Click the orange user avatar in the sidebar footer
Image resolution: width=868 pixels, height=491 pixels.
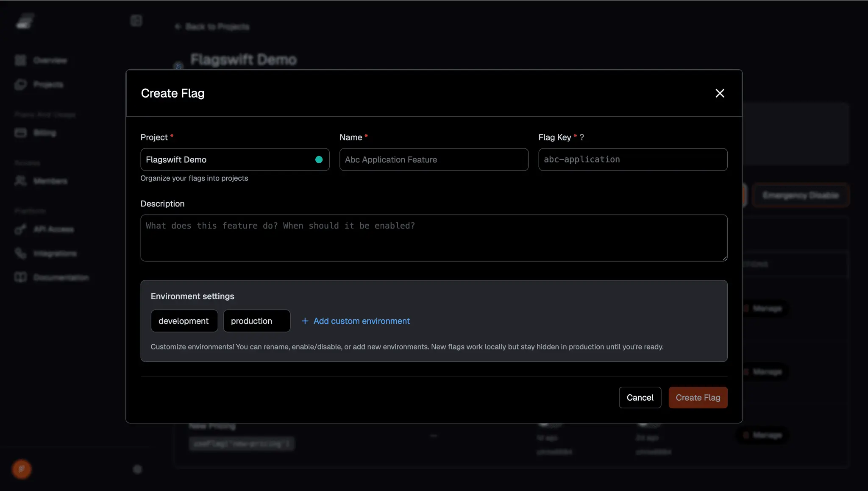pos(22,469)
